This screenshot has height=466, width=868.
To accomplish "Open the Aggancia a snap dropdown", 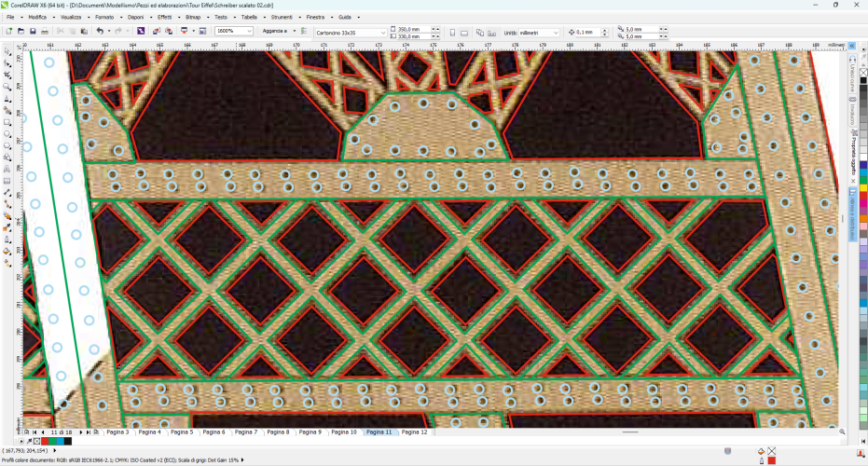I will point(294,31).
